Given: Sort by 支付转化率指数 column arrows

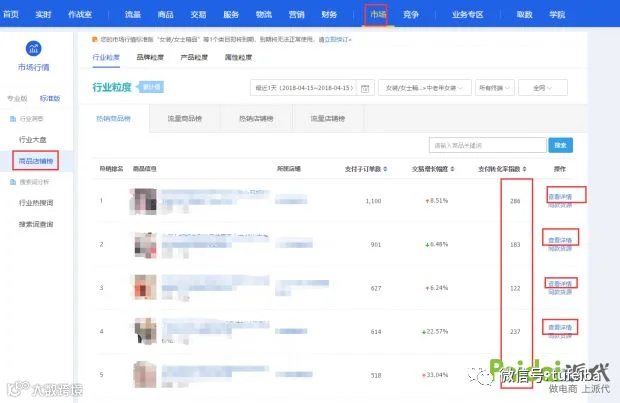Looking at the screenshot, I should [x=524, y=169].
